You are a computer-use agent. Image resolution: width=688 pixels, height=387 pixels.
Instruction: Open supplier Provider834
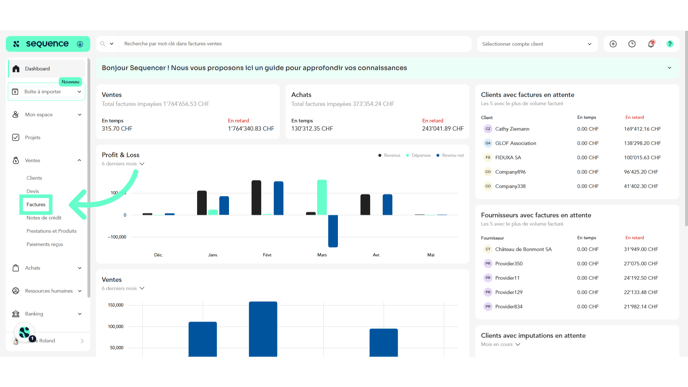pos(509,307)
